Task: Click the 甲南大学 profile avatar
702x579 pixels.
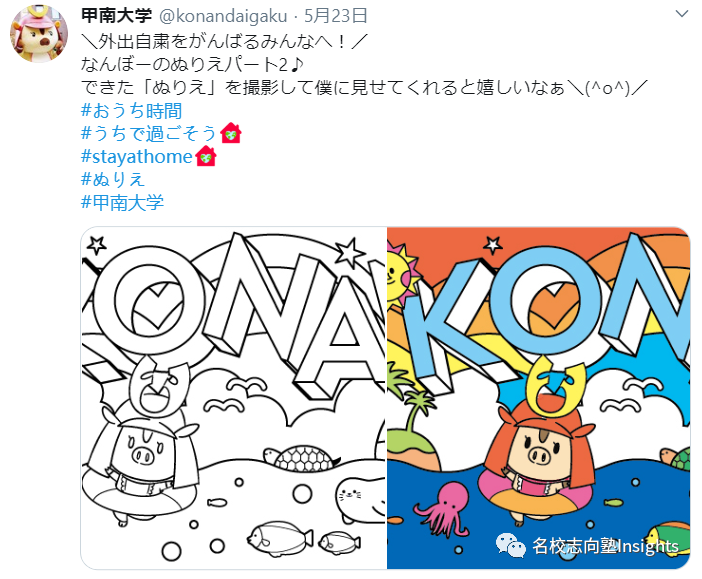Action: click(39, 34)
